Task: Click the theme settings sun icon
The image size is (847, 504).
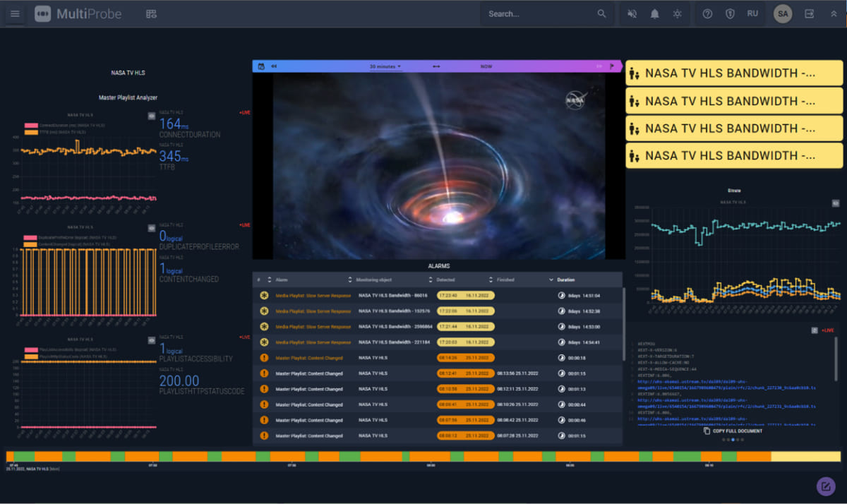Action: (677, 13)
